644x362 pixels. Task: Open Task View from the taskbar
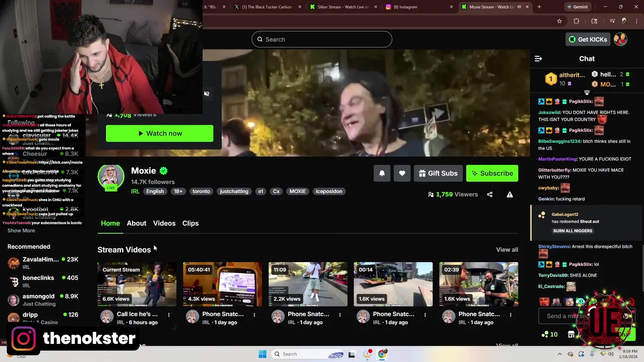pos(352,354)
